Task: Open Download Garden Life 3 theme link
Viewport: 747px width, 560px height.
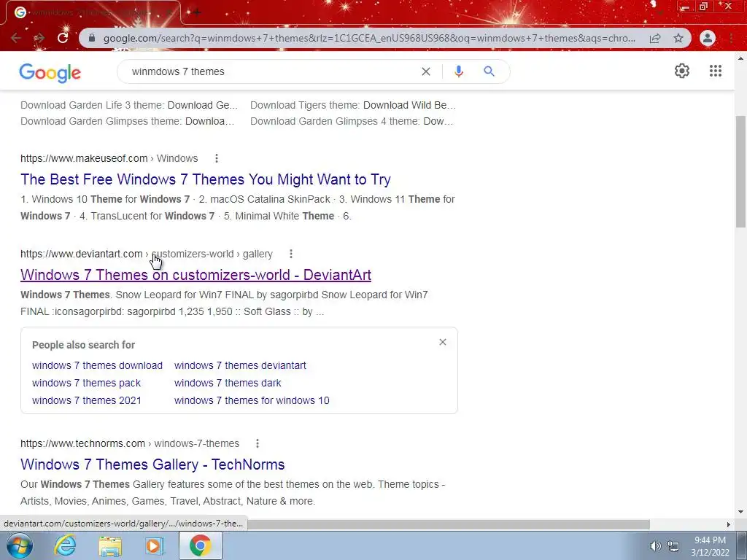Action: 128,105
